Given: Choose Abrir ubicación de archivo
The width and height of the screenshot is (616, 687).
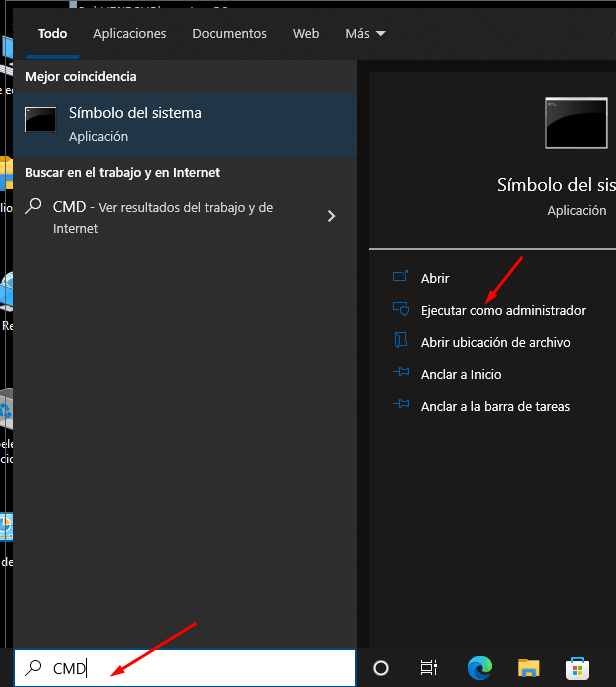Looking at the screenshot, I should (496, 343).
